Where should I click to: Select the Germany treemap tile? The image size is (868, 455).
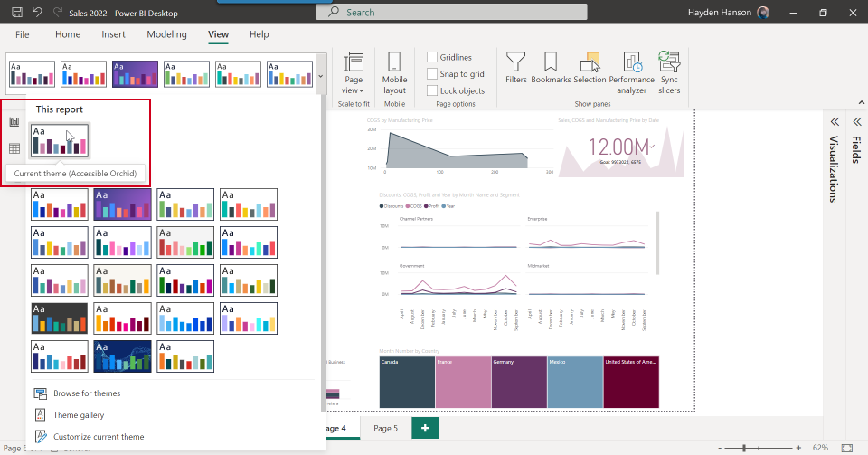point(519,382)
